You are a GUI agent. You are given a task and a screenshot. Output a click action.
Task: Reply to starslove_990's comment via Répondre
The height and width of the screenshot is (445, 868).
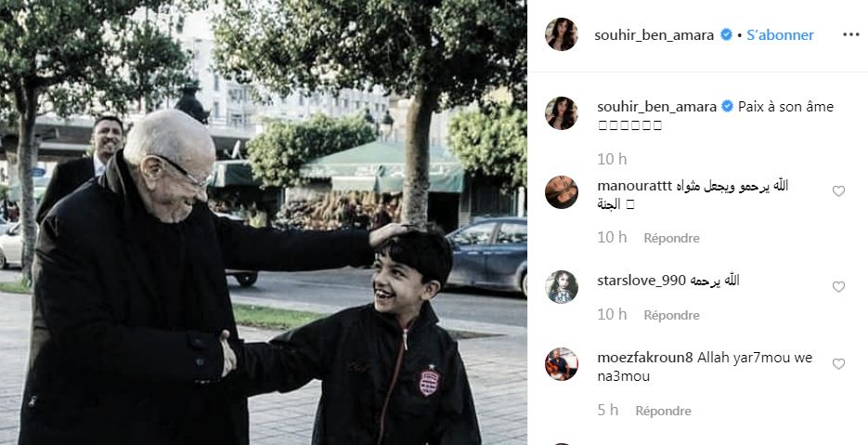click(x=671, y=315)
